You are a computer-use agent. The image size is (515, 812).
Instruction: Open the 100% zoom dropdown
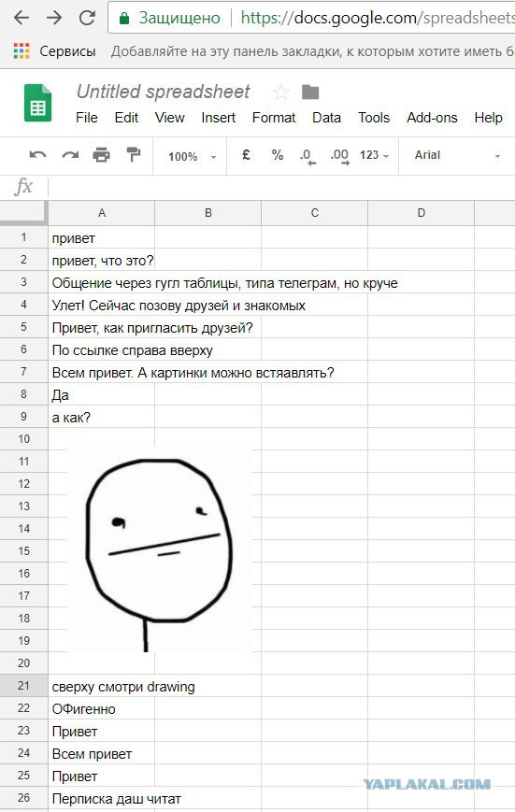192,156
